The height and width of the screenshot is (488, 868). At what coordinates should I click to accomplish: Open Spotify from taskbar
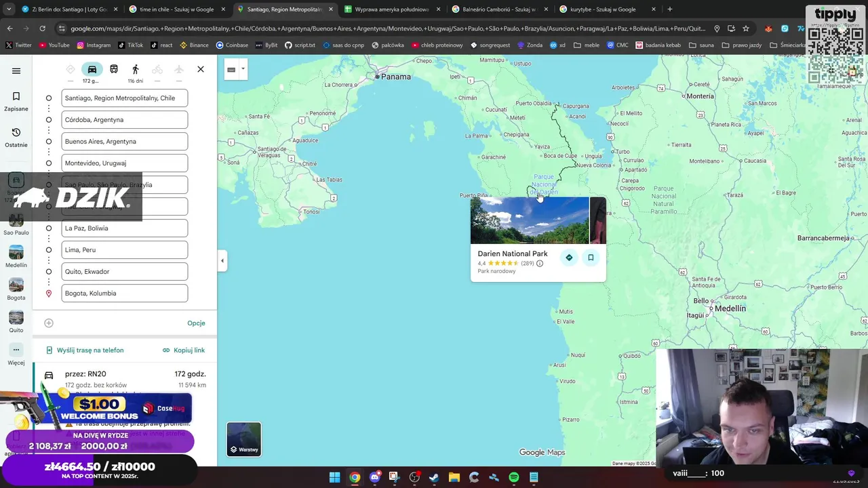point(514,477)
